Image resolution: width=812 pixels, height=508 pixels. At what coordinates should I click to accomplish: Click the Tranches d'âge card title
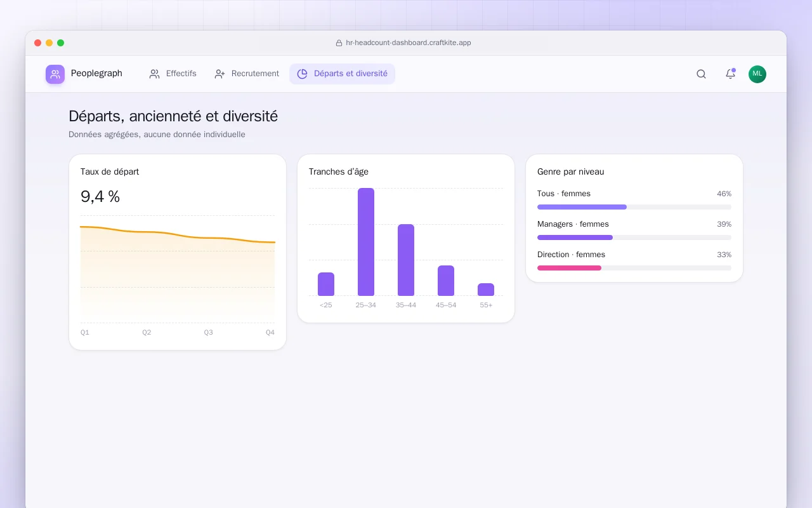339,172
